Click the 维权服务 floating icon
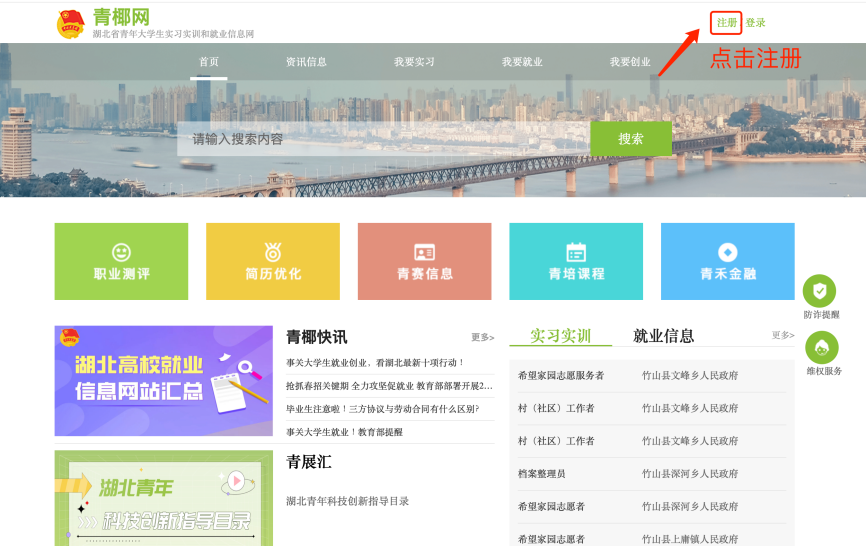 pyautogui.click(x=822, y=347)
